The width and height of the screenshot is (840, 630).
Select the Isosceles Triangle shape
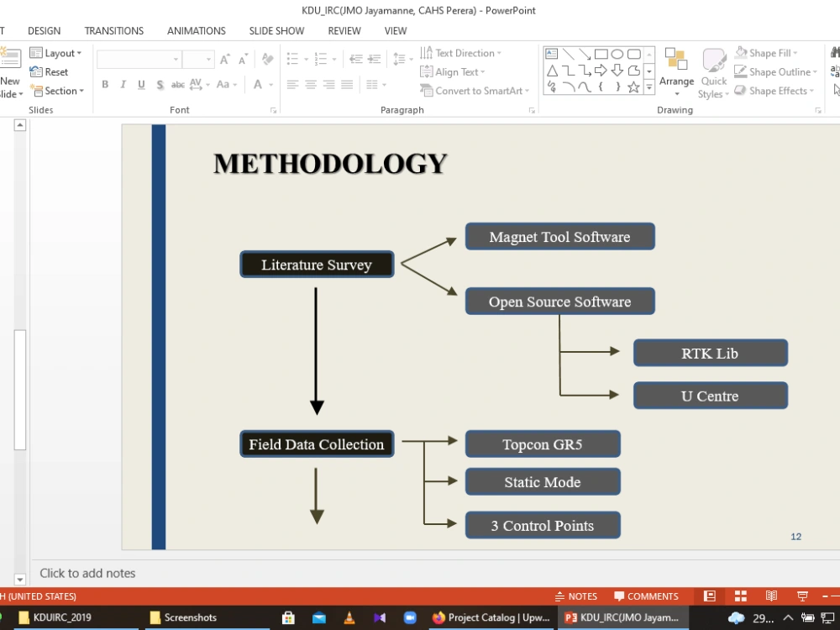pyautogui.click(x=552, y=71)
